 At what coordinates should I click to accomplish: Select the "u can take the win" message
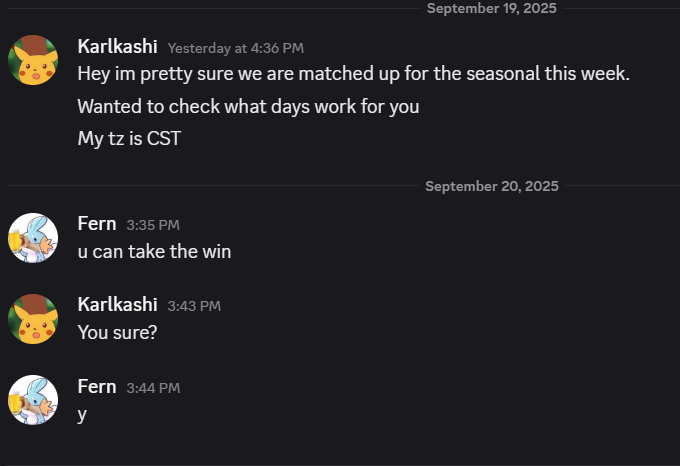coord(154,251)
